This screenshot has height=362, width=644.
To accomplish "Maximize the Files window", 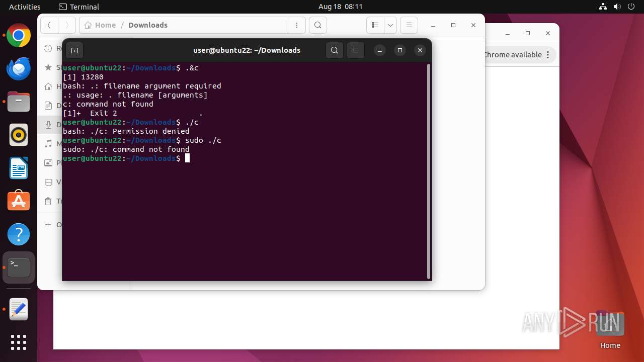I will click(453, 25).
